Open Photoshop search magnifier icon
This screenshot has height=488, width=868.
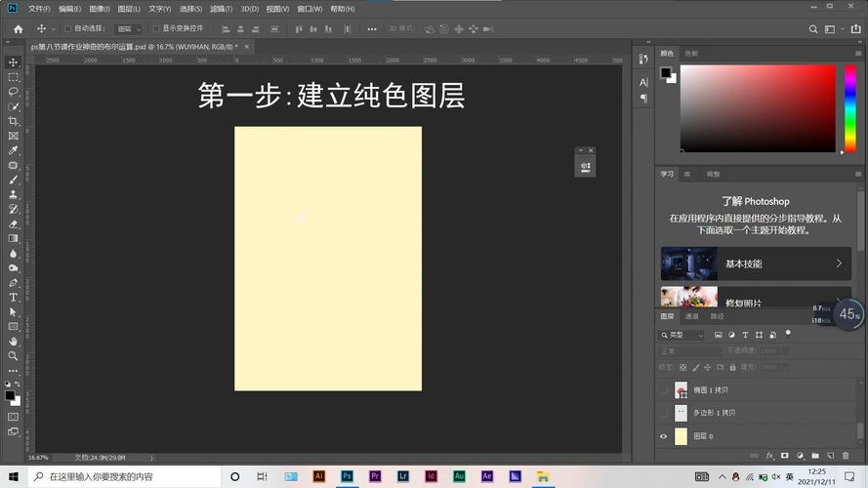813,28
